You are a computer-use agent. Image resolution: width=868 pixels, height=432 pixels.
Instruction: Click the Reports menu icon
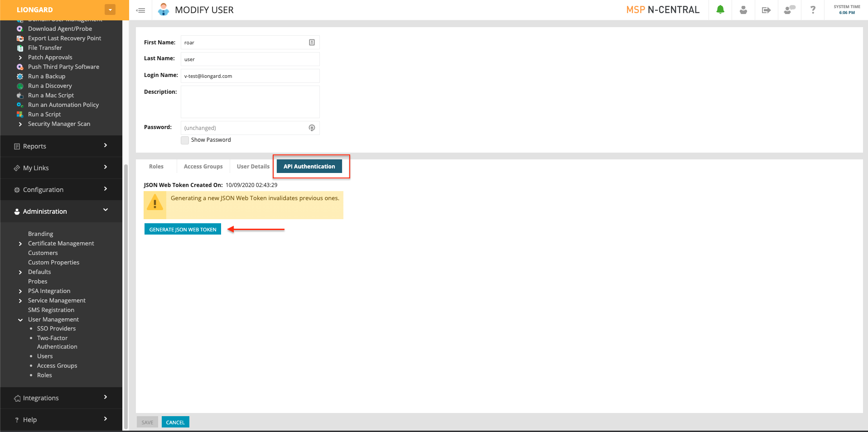(x=17, y=146)
